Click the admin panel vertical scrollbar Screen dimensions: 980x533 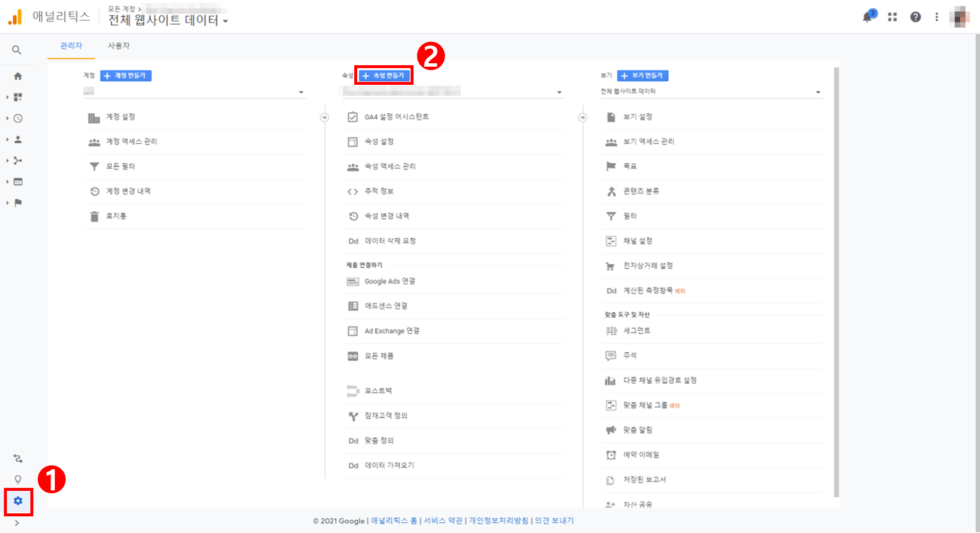pos(836,282)
